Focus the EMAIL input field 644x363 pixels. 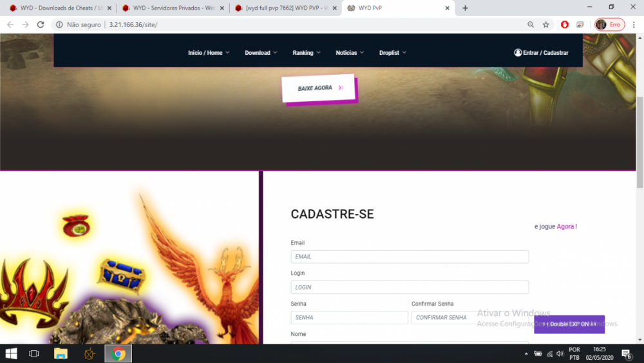410,257
